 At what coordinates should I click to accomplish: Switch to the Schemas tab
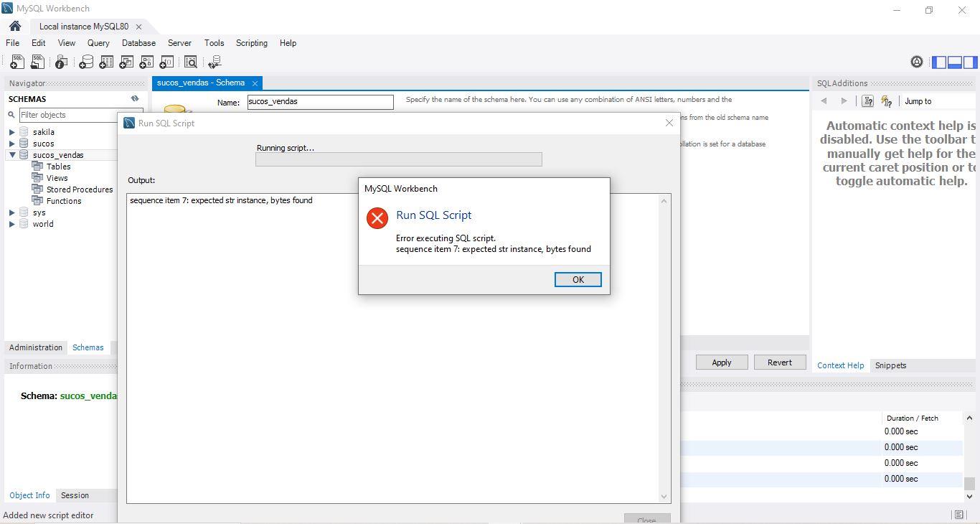pyautogui.click(x=88, y=347)
